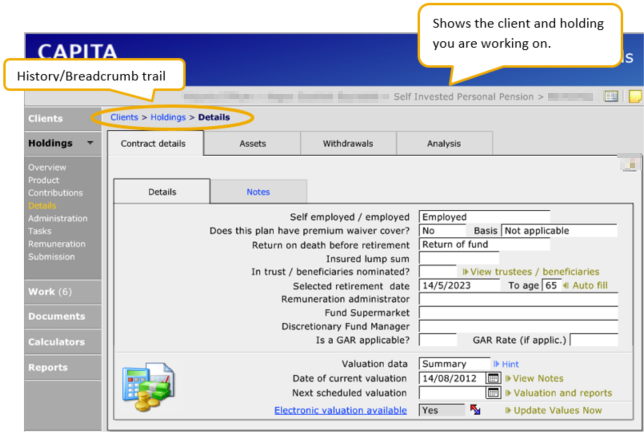Viewport: 644px width, 436px height.
Task: Expand the Holdings sidebar dropdown arrow
Action: (90, 143)
